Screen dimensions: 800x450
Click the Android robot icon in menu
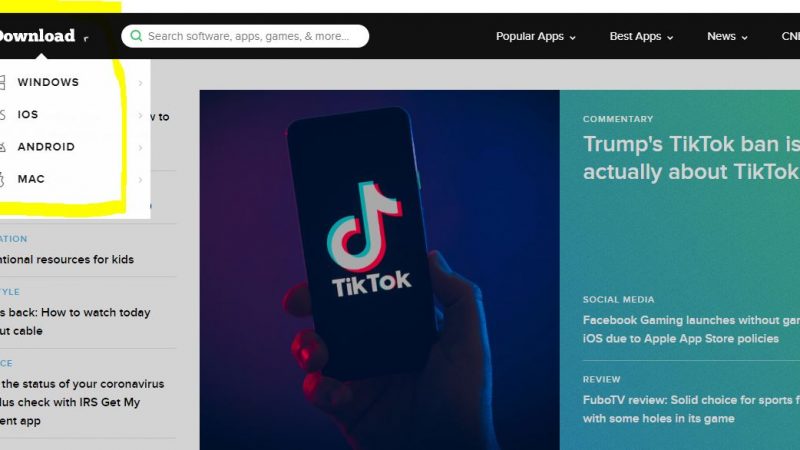[2, 147]
